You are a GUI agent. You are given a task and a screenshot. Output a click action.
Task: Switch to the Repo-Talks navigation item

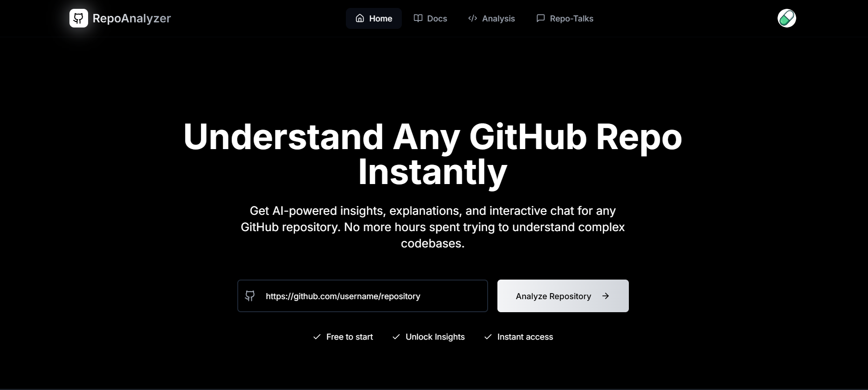(572, 19)
